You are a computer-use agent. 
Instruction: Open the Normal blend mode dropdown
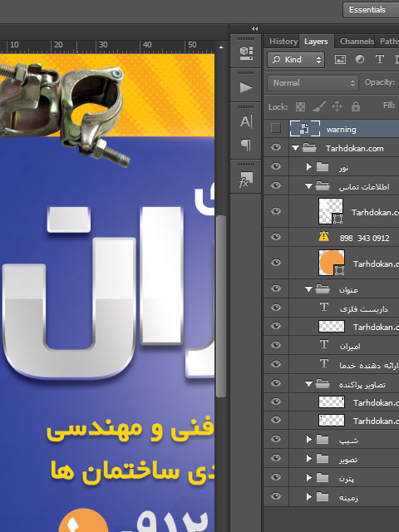click(x=313, y=83)
